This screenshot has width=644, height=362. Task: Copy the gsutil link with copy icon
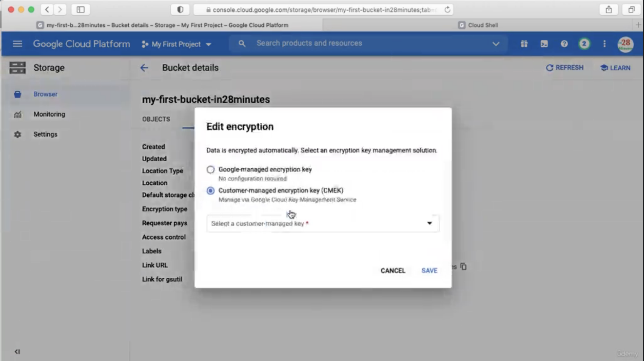pos(464,266)
